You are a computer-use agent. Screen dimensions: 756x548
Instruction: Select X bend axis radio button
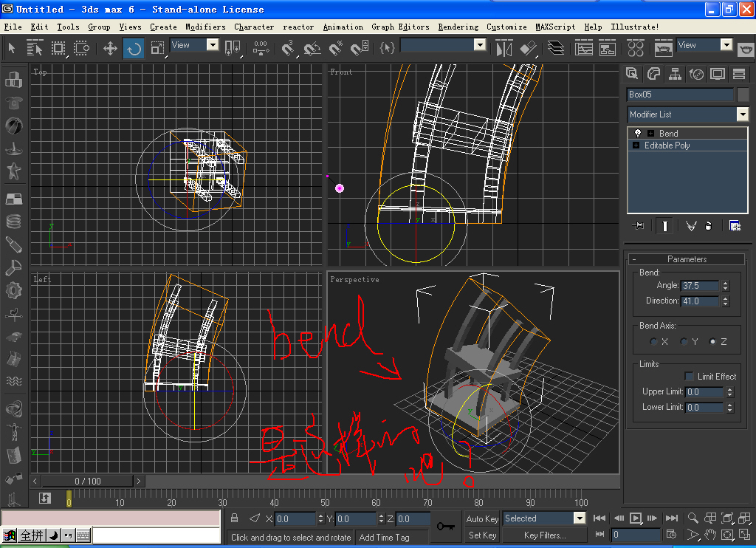pos(653,341)
